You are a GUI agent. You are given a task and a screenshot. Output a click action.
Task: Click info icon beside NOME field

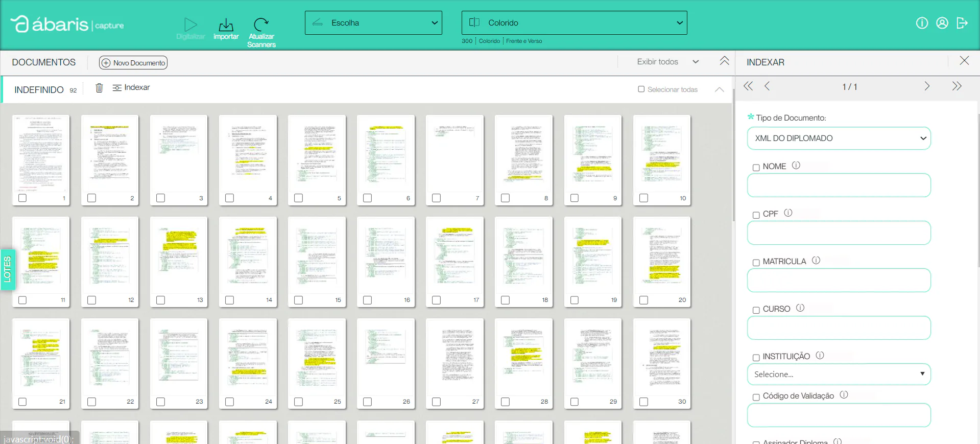(796, 166)
